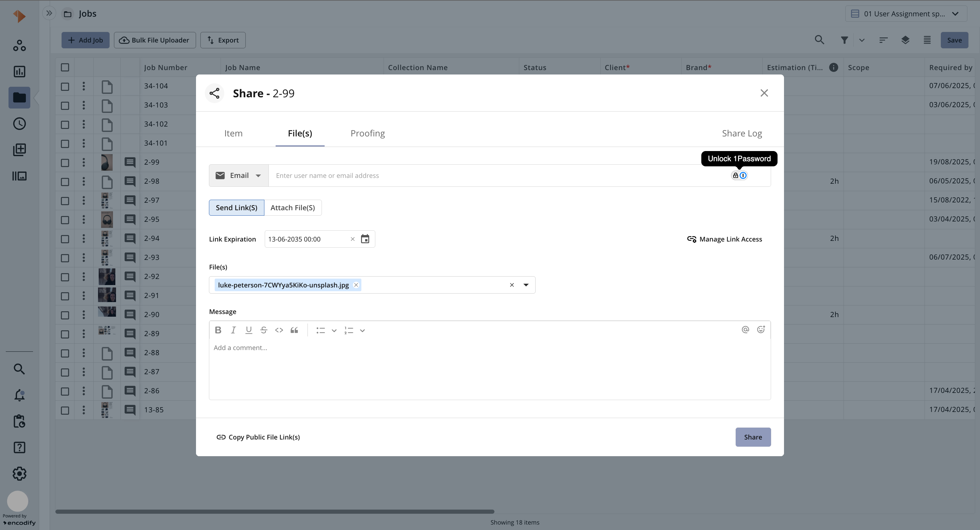
Task: Select checkbox for job 34-104
Action: (x=65, y=86)
